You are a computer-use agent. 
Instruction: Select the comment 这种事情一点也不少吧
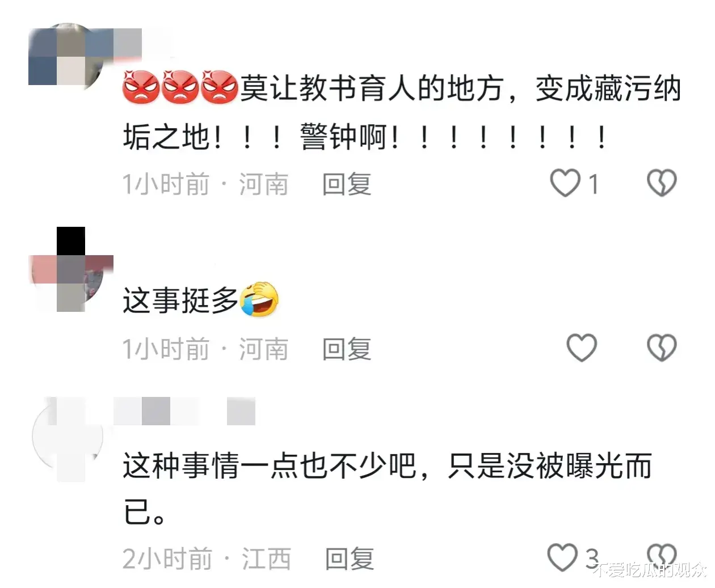(270, 466)
